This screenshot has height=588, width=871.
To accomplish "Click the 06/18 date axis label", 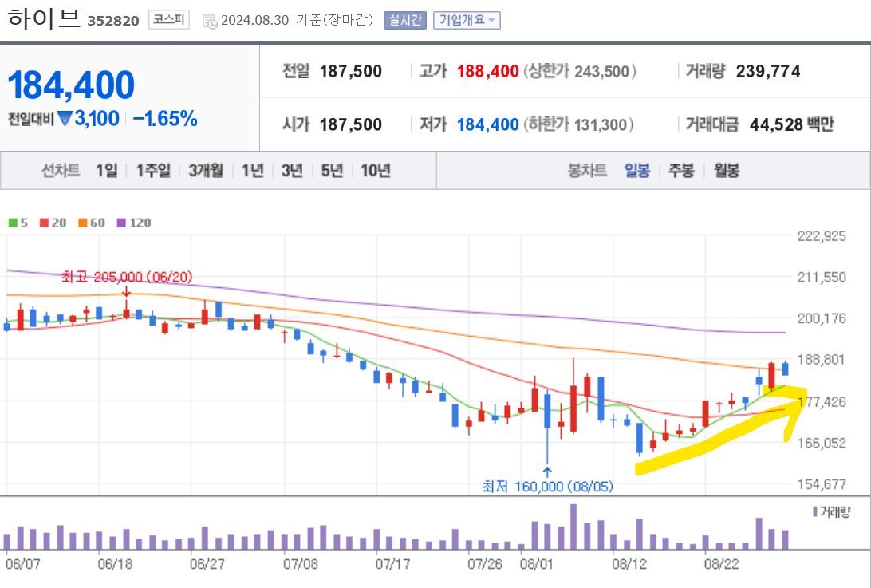I will 115,565.
